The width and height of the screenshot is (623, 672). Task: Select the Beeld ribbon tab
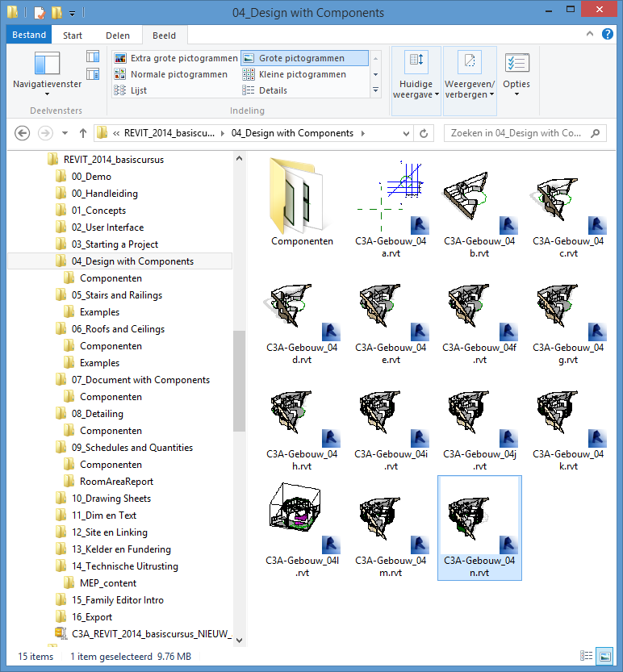click(164, 35)
